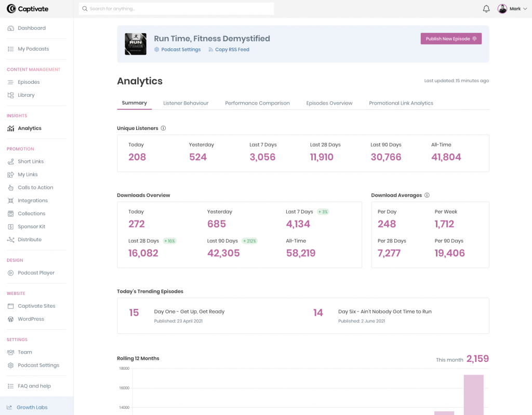Open the Sponsor Kit sidebar item
The image size is (532, 415).
tap(31, 227)
